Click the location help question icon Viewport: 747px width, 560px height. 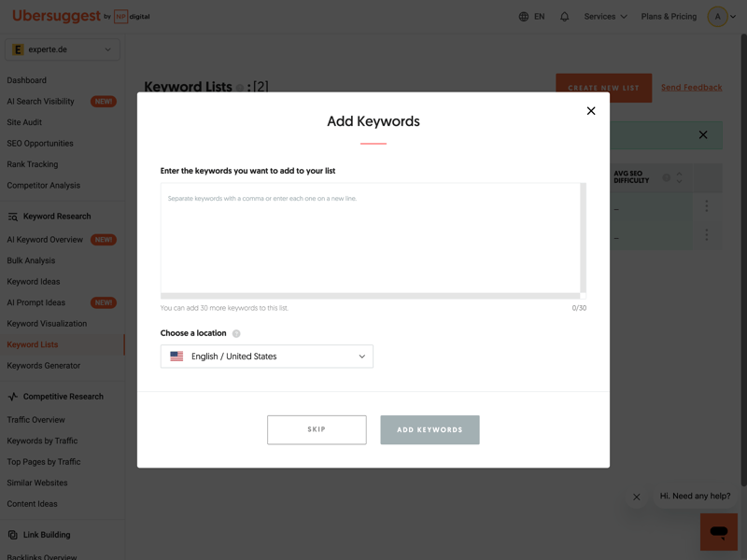[x=236, y=333]
